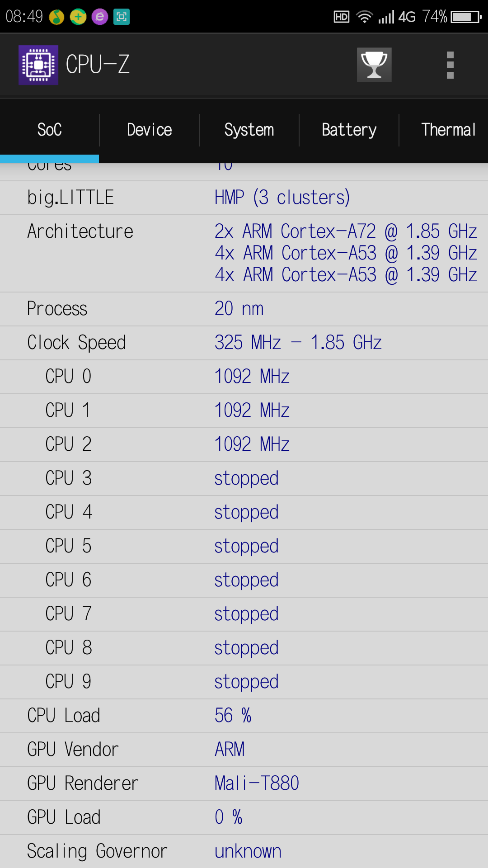Open the trophy benchmark icon
This screenshot has width=488, height=868.
pos(374,65)
